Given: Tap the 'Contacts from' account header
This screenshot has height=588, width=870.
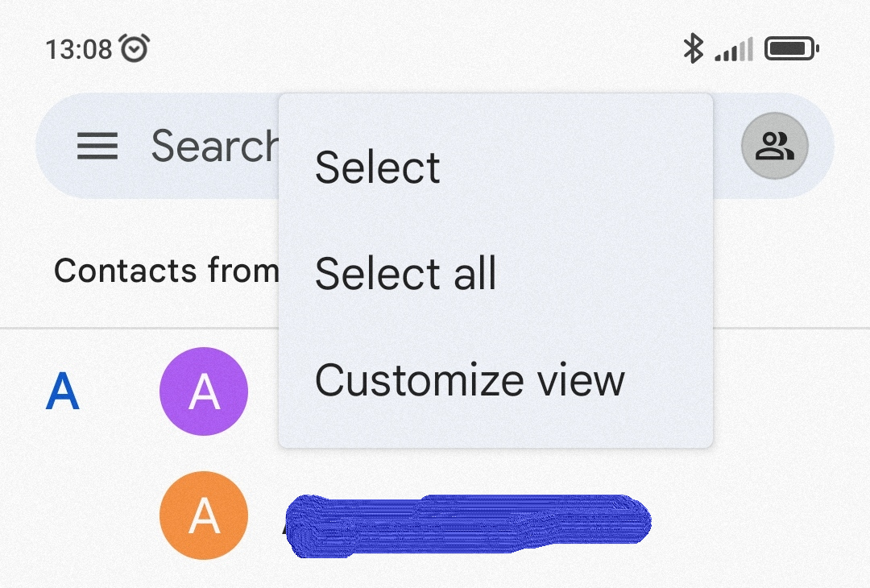Looking at the screenshot, I should click(x=165, y=271).
